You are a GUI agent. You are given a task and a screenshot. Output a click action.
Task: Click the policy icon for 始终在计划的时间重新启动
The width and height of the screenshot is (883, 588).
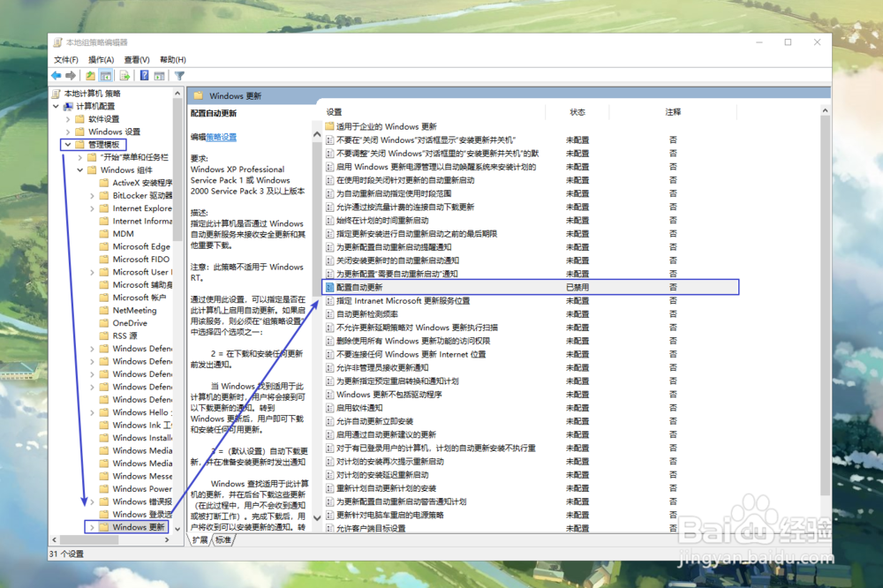point(330,220)
